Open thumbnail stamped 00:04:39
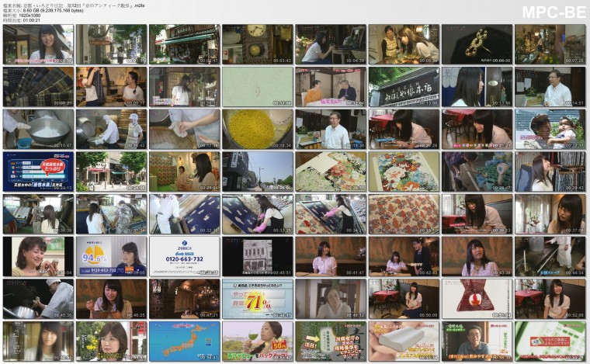Screen dimensions: 590x364 pyautogui.click(x=331, y=44)
